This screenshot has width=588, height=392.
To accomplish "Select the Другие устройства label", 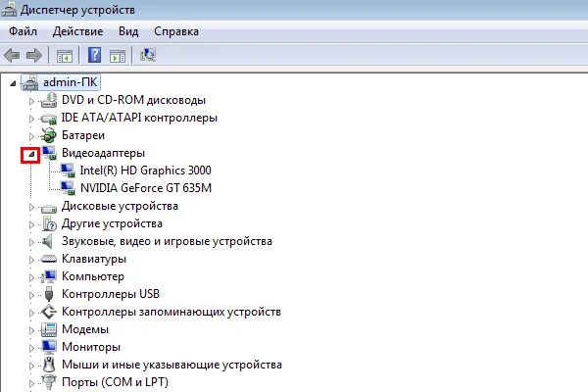I will [112, 224].
